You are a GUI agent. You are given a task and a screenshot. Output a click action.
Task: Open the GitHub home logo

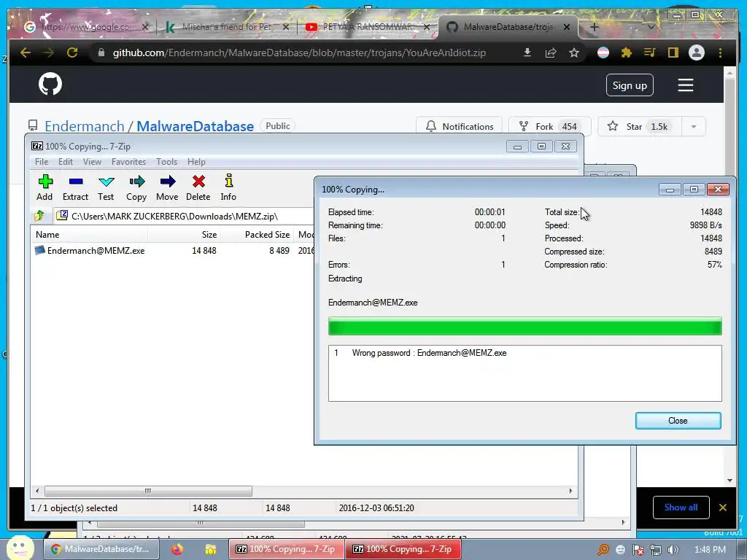[x=50, y=85]
